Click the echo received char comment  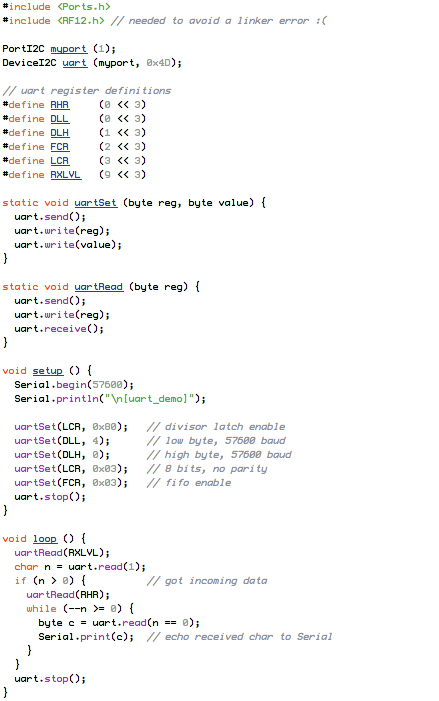[240, 637]
